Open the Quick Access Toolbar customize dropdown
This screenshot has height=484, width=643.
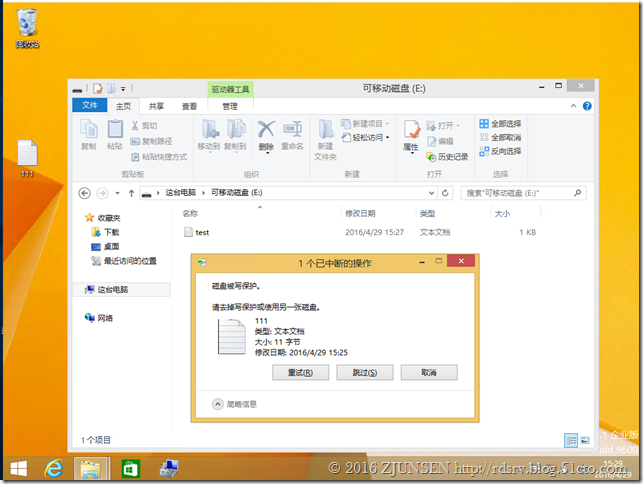(123, 89)
